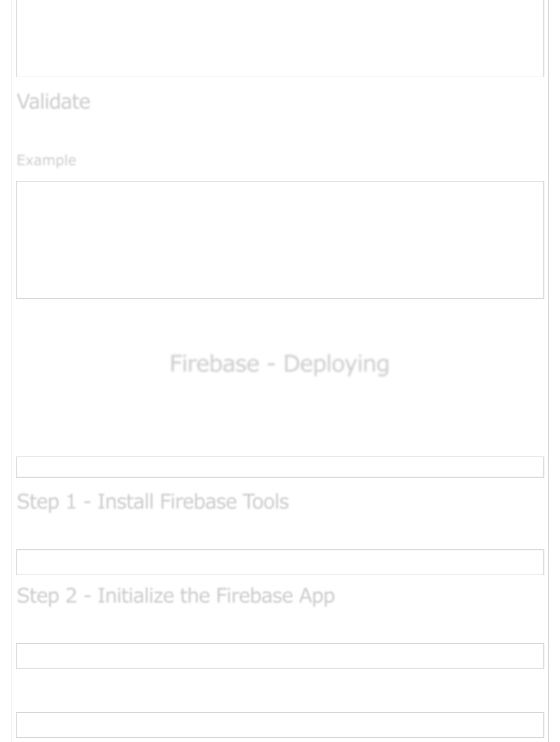Click the word Install in Step 1 heading
This screenshot has height=742, width=560.
point(125,502)
